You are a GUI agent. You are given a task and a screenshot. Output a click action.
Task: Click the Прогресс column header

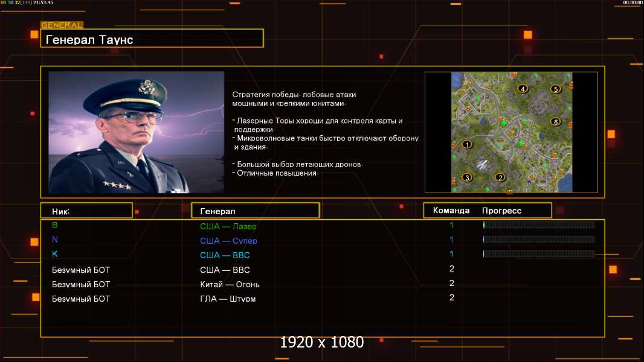[x=501, y=211]
